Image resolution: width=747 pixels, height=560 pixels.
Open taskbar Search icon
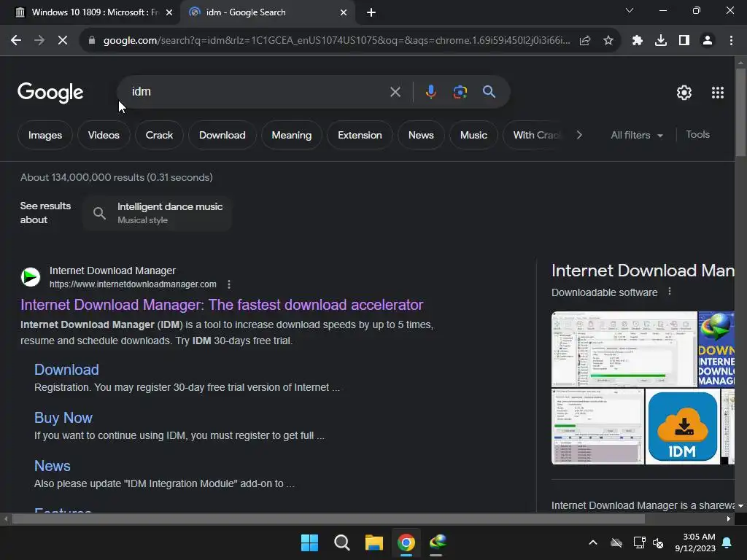(x=341, y=542)
